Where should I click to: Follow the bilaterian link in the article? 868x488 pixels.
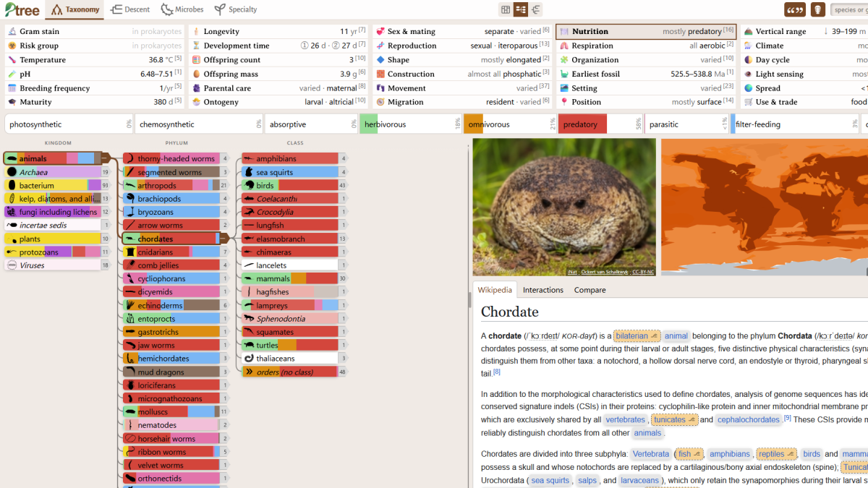(x=637, y=335)
